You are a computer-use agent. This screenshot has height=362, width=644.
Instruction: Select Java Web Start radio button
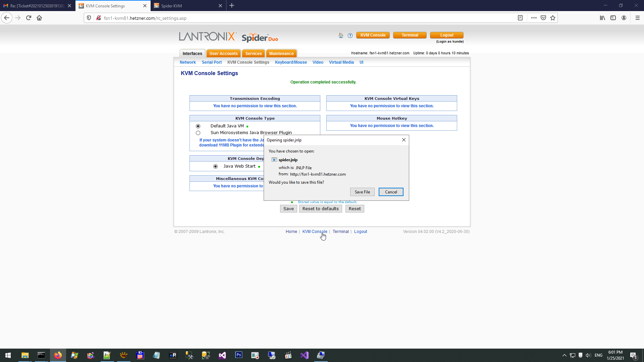215,167
